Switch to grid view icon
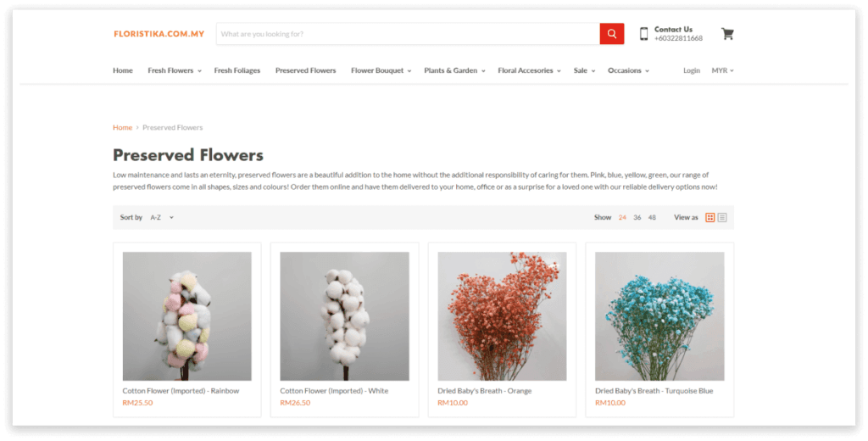The image size is (868, 441). coord(709,218)
